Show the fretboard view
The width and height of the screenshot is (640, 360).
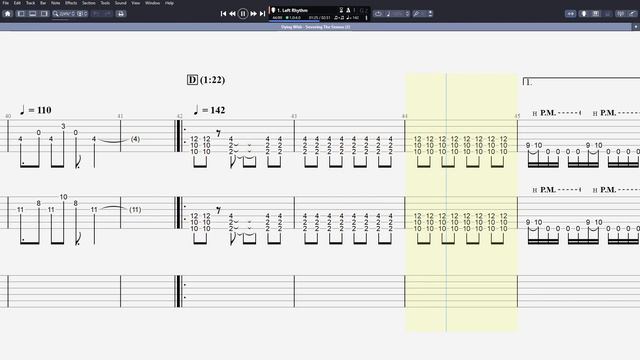pyautogui.click(x=584, y=13)
